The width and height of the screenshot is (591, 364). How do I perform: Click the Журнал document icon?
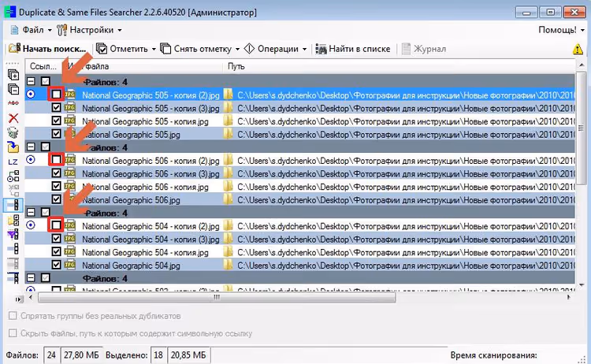[x=406, y=49]
